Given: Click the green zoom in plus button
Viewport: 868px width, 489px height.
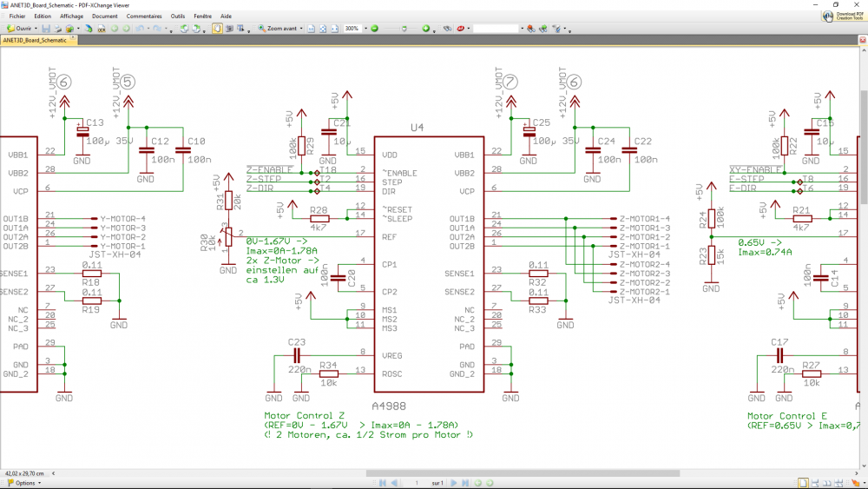Looking at the screenshot, I should (425, 29).
